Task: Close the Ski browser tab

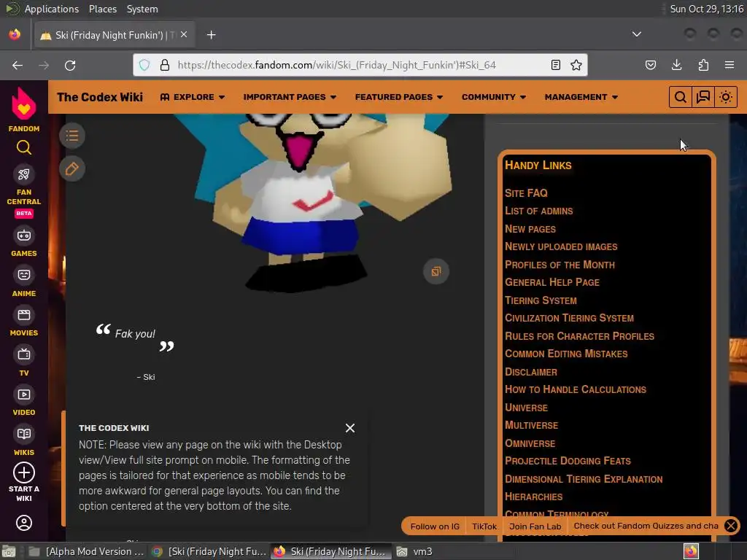Action: coord(184,35)
